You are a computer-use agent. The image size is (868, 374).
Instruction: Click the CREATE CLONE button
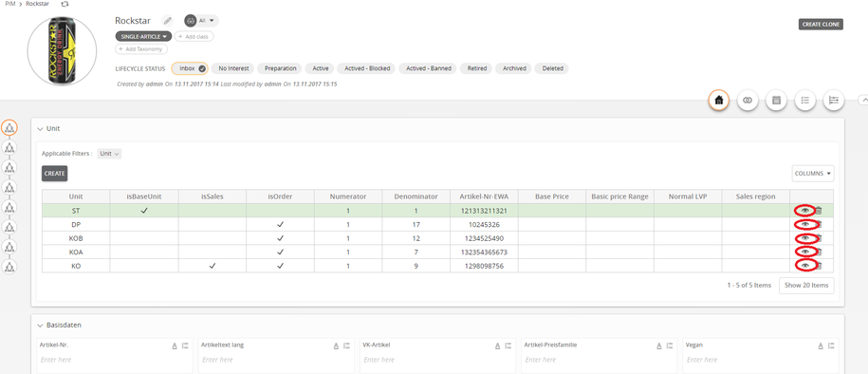[821, 25]
